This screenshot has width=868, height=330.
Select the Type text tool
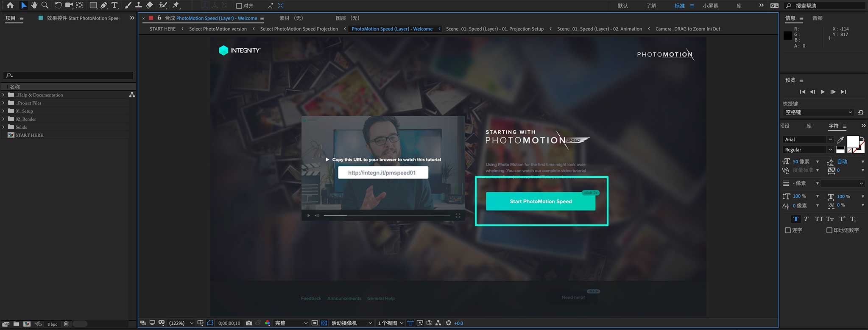(x=114, y=6)
